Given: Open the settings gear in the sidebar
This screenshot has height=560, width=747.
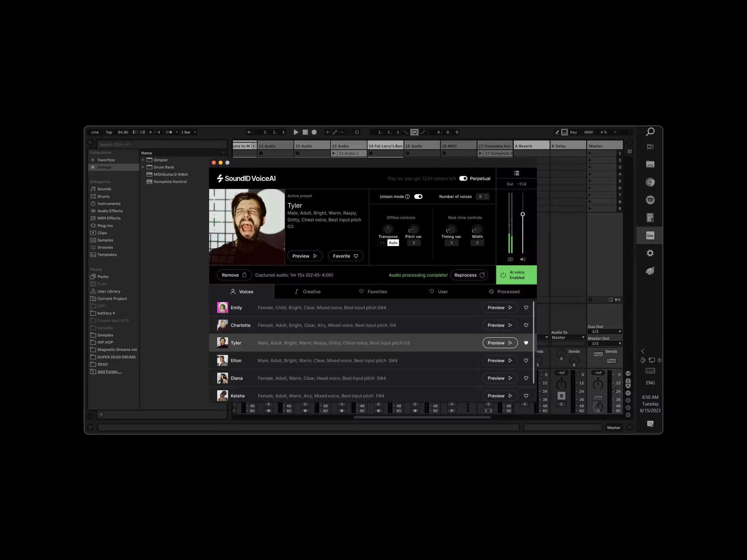Looking at the screenshot, I should [650, 253].
